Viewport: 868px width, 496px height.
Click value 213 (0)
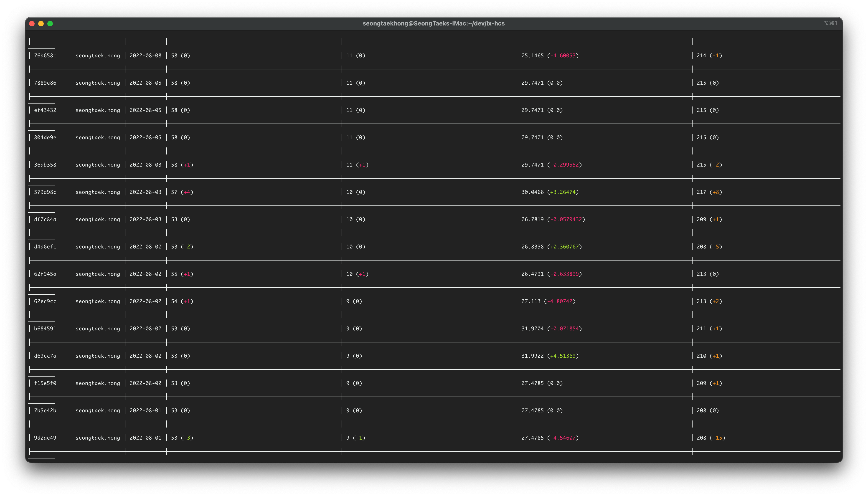[708, 274]
